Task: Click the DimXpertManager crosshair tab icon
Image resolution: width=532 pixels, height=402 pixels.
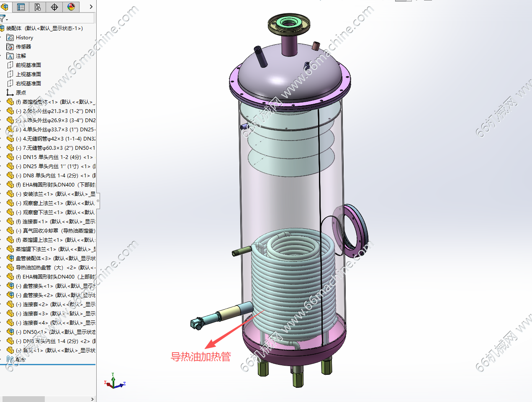Action: tap(54, 7)
